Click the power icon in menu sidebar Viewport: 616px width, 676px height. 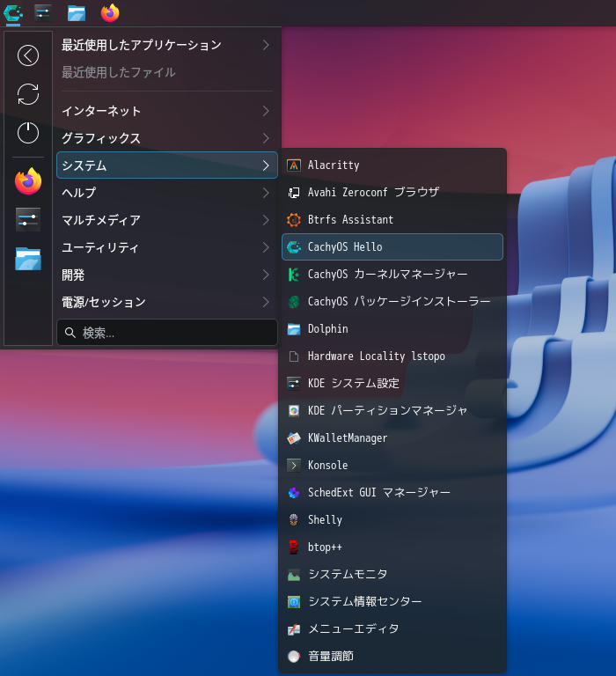pyautogui.click(x=28, y=132)
